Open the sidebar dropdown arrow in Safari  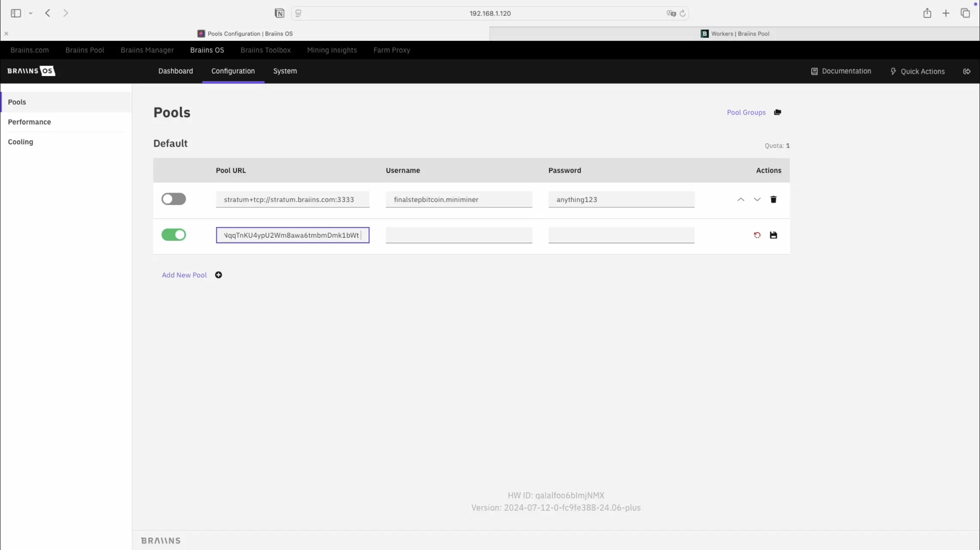pyautogui.click(x=30, y=13)
